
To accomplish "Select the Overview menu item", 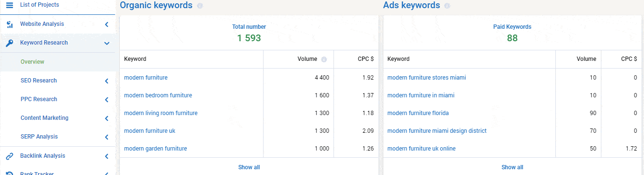I will 33,62.
